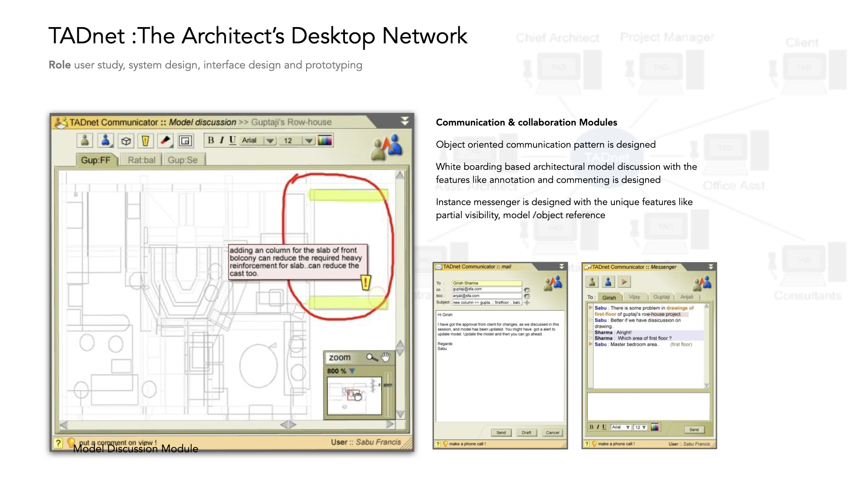The height and width of the screenshot is (488, 868).
Task: Switch to the Vijay conversation tab
Action: coord(635,297)
